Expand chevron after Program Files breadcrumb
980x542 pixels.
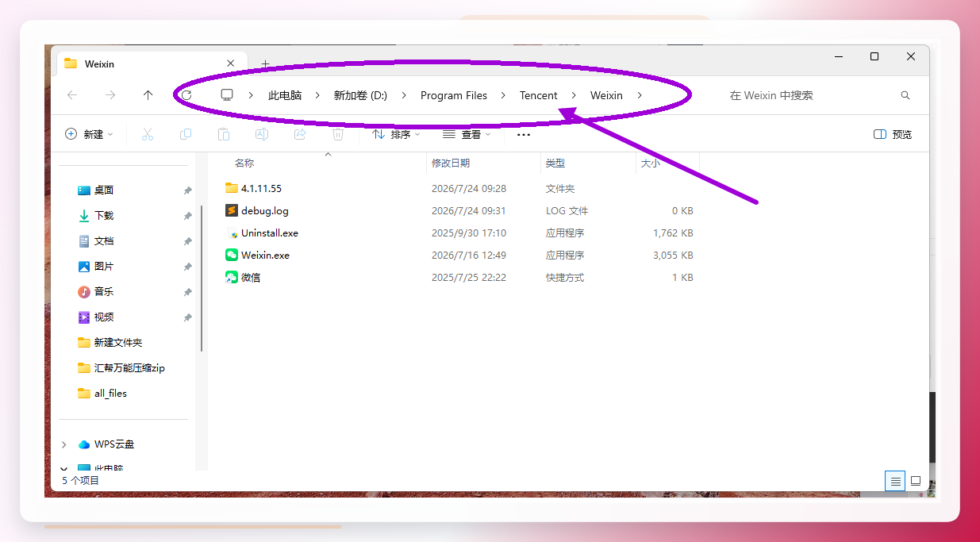point(504,95)
